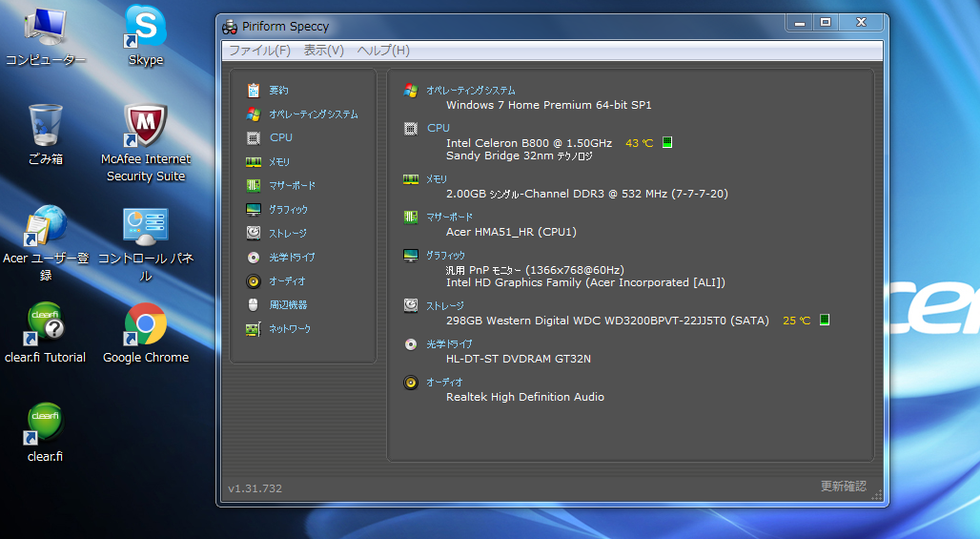
Task: Select the Google Chrome desktop icon
Action: [x=146, y=324]
